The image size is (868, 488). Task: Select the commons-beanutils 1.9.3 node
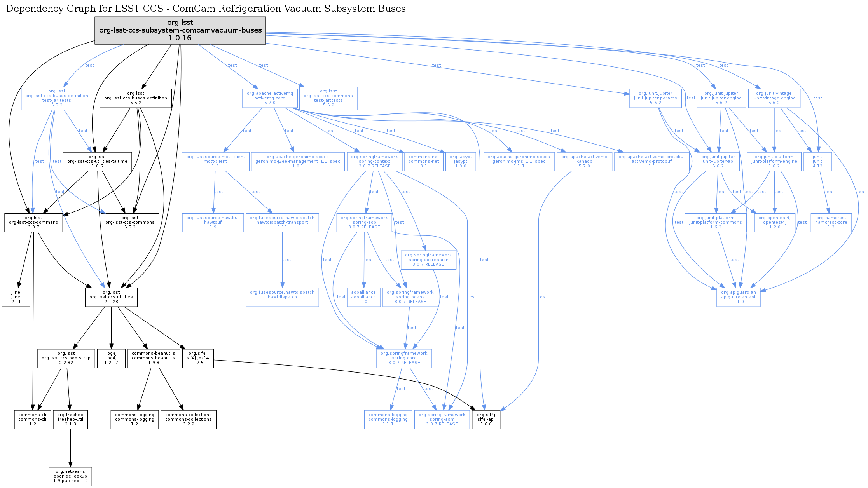[154, 358]
